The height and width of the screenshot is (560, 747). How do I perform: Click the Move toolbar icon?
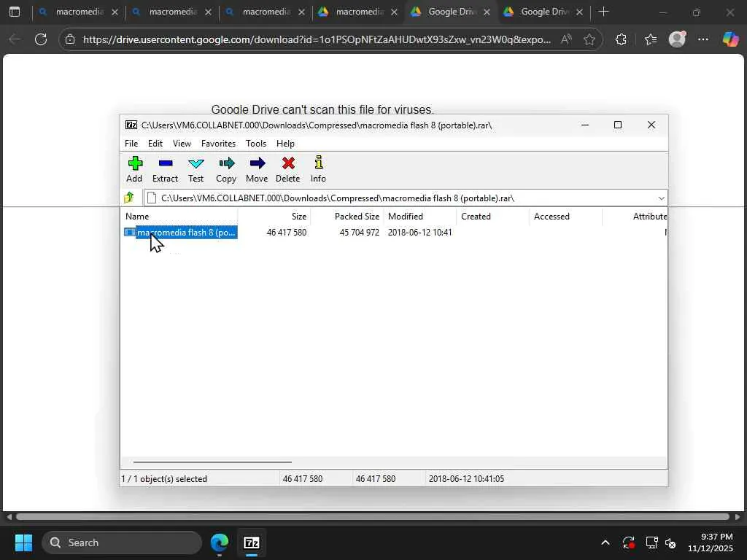[x=257, y=169]
